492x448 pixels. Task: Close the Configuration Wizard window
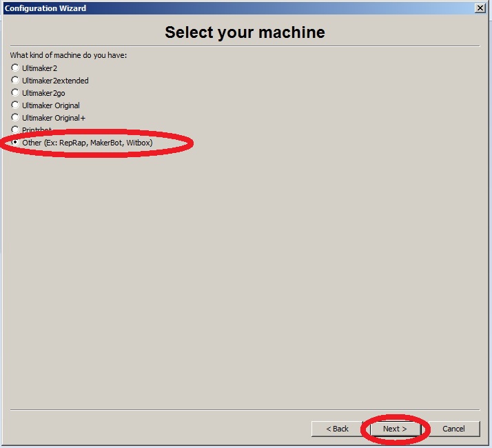480,8
